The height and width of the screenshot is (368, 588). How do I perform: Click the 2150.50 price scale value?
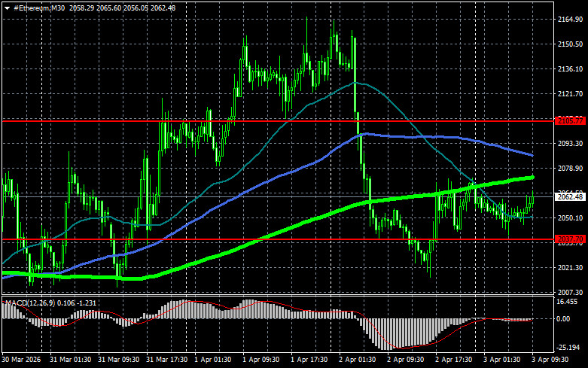(x=571, y=44)
